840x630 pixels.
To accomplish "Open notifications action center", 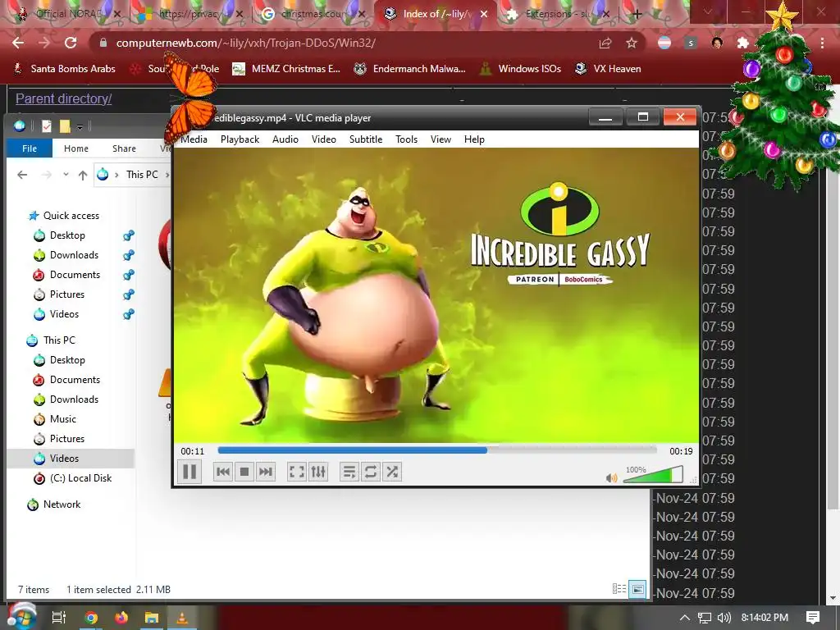I will coord(813,618).
